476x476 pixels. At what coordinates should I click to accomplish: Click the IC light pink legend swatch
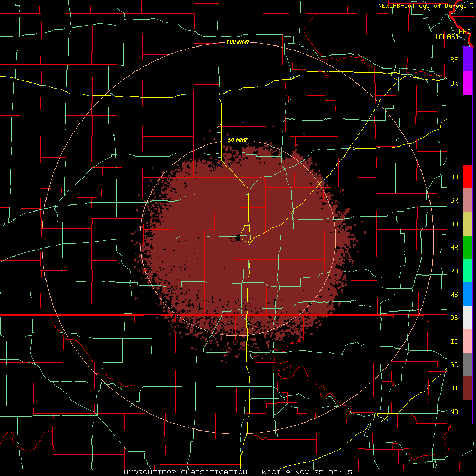click(467, 341)
